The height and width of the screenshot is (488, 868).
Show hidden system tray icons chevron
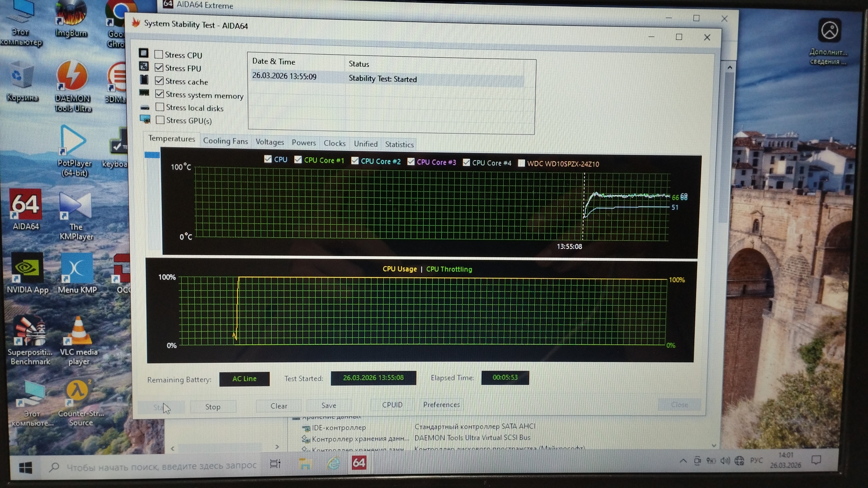point(683,461)
